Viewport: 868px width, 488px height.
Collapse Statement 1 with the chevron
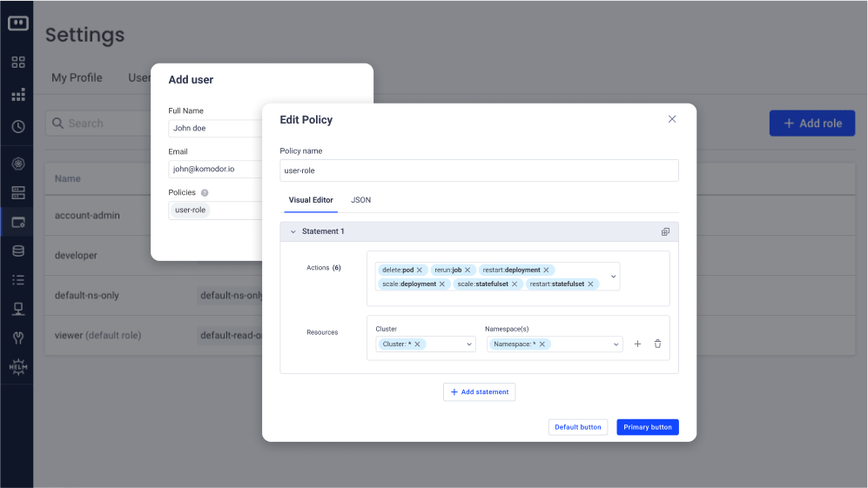click(293, 232)
